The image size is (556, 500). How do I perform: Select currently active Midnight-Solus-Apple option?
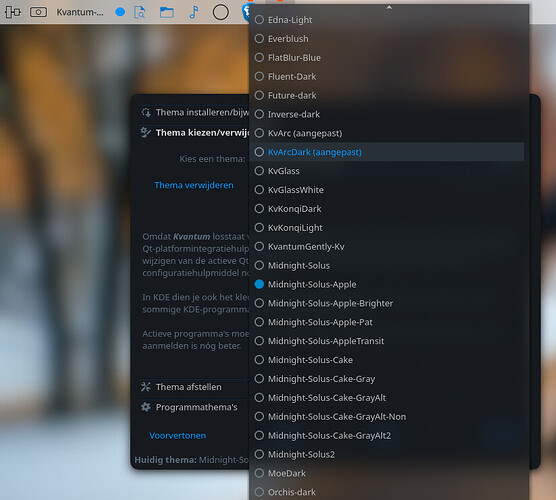387,284
